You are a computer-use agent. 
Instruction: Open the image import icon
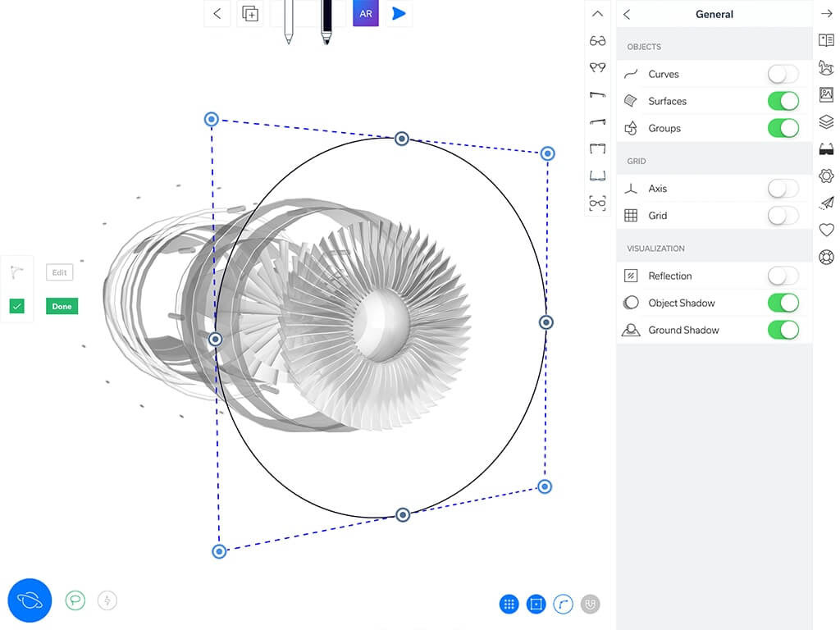pos(826,95)
